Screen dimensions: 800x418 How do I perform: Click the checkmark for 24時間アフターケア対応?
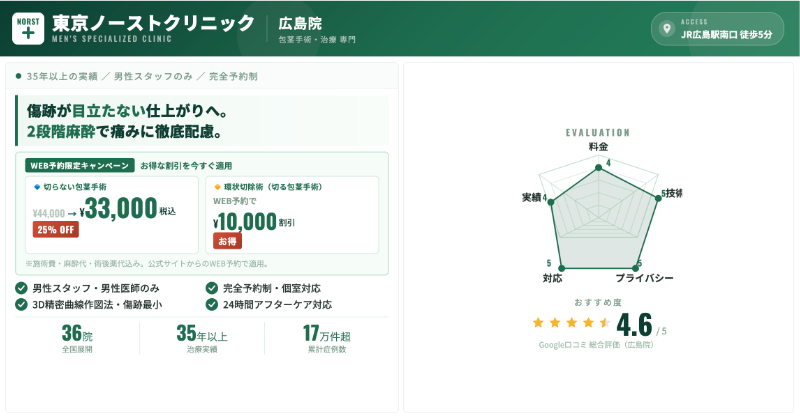tap(212, 304)
